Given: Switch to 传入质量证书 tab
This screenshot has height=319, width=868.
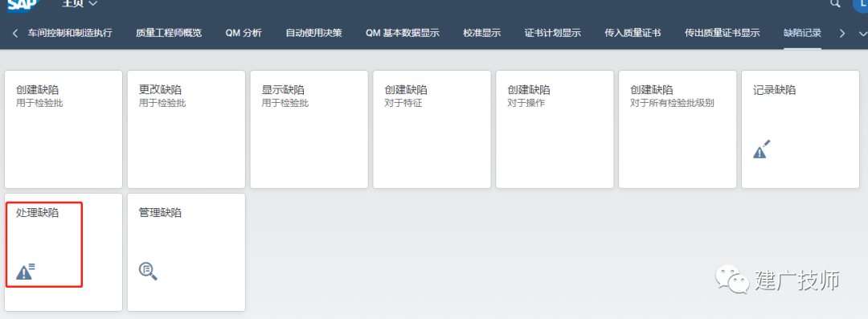Looking at the screenshot, I should [x=633, y=33].
